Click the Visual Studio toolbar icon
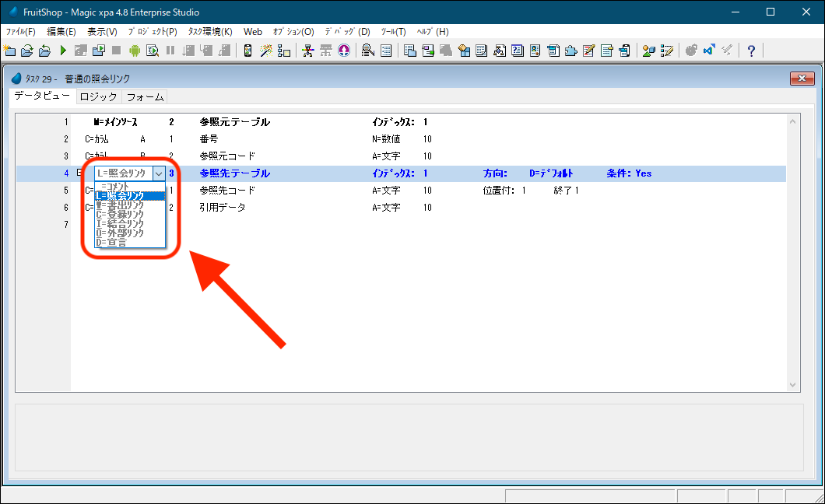Viewport: 825px width, 504px height. point(709,51)
